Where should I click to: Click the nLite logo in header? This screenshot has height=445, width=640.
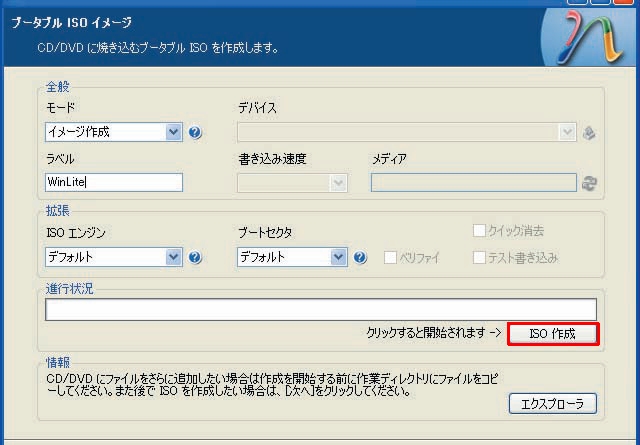point(589,37)
